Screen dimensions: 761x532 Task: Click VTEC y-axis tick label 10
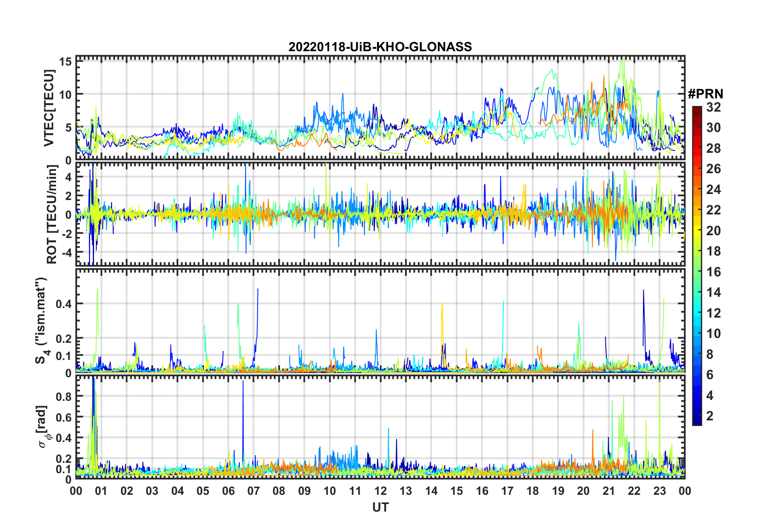[x=66, y=95]
